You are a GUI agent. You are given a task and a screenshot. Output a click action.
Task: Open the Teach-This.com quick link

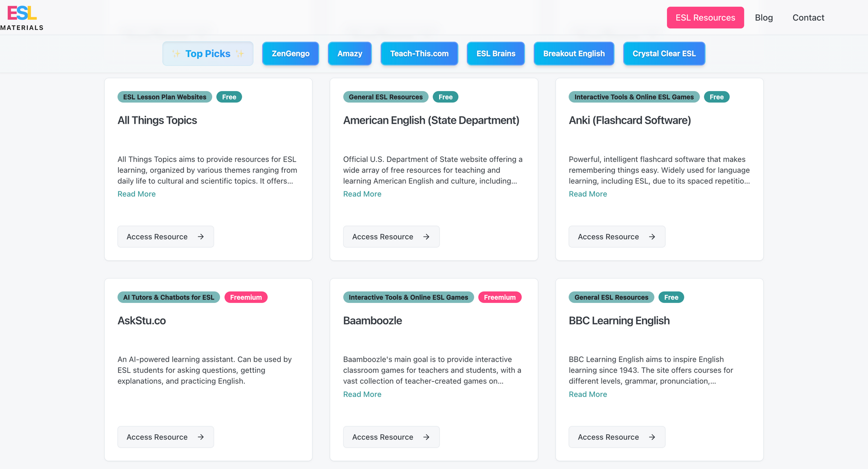(419, 54)
